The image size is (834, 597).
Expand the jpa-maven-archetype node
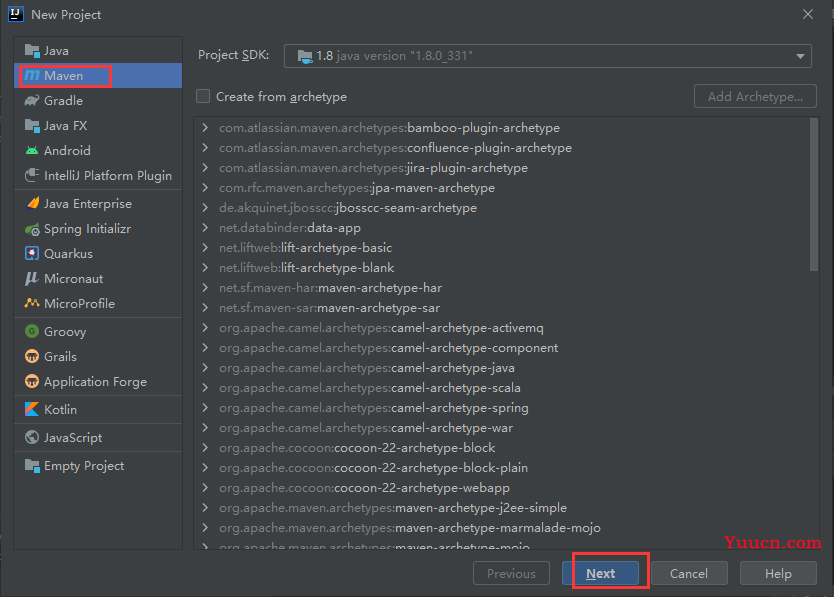click(205, 188)
